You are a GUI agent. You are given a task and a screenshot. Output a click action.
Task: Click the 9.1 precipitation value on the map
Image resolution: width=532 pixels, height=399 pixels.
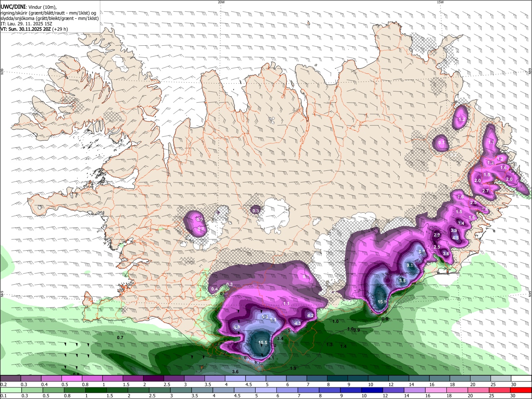tap(409, 265)
